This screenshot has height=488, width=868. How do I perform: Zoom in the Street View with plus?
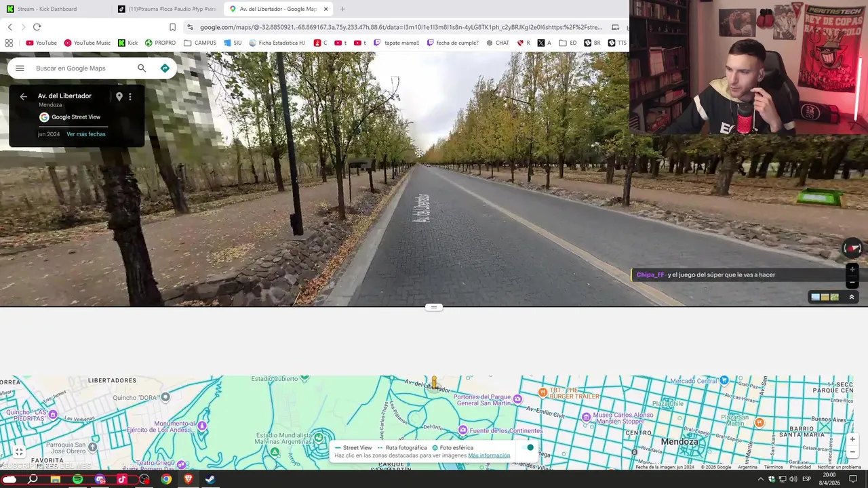[x=852, y=269]
